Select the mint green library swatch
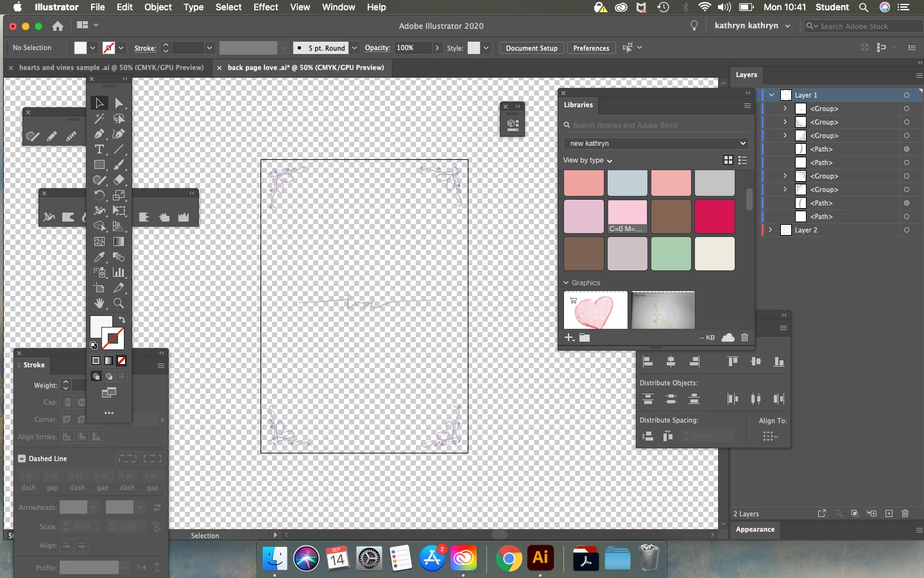Screen dimensions: 924x578 pos(671,254)
